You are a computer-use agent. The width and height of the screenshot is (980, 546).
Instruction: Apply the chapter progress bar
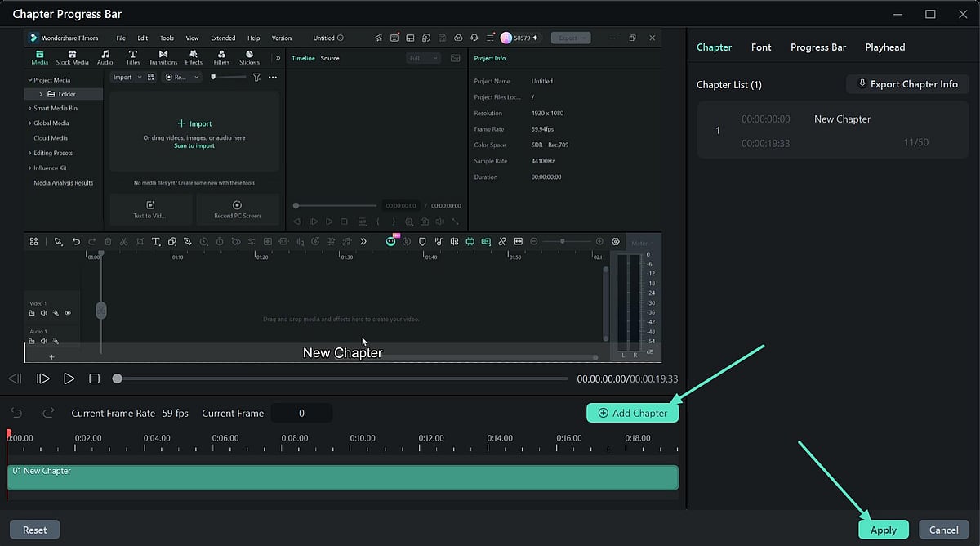[884, 530]
